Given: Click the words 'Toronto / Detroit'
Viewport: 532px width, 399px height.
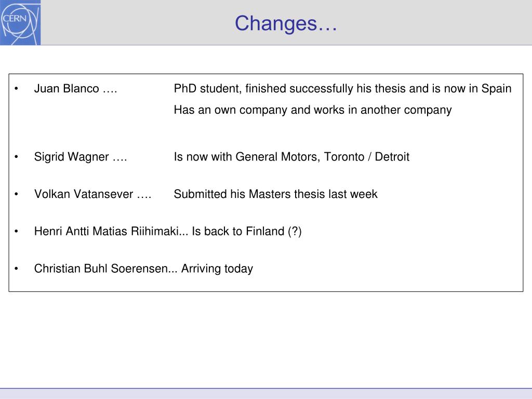Looking at the screenshot, I should 366,157.
